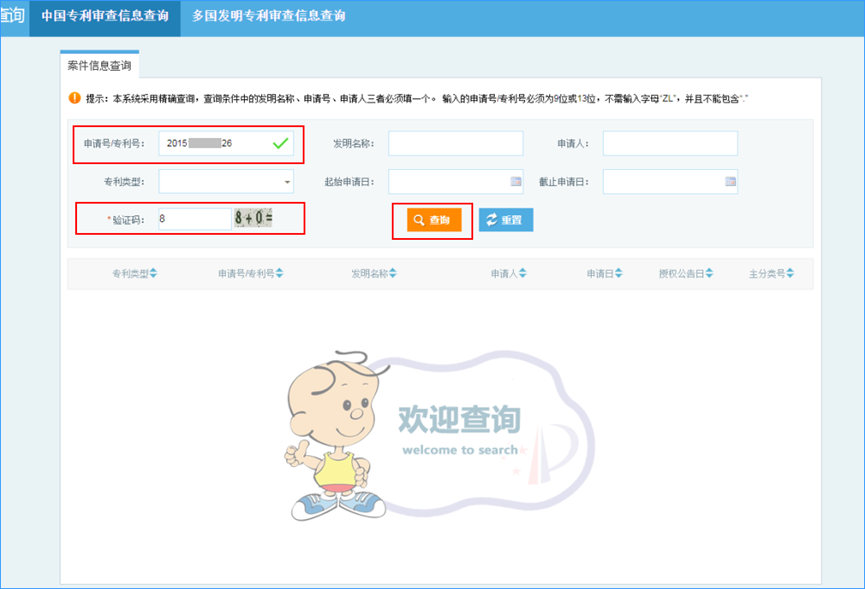Toggle sorting on the 申请人 column
Screen dimensions: 865x589
pyautogui.click(x=525, y=271)
